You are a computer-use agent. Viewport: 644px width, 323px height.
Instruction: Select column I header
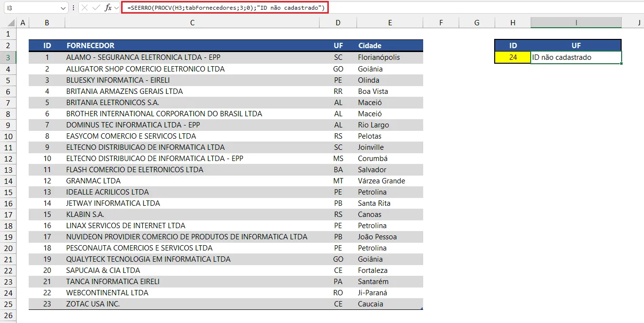point(576,23)
